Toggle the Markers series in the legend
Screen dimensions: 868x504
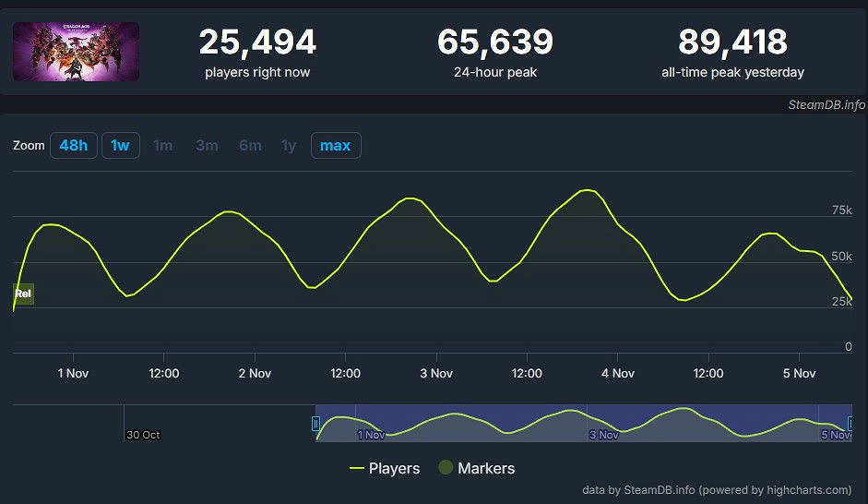coord(485,468)
